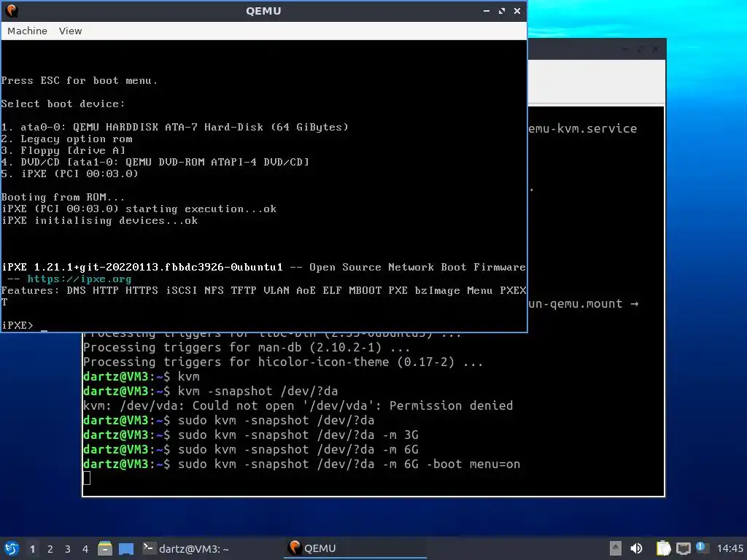Switch to workspace 2
The width and height of the screenshot is (747, 560).
50,549
